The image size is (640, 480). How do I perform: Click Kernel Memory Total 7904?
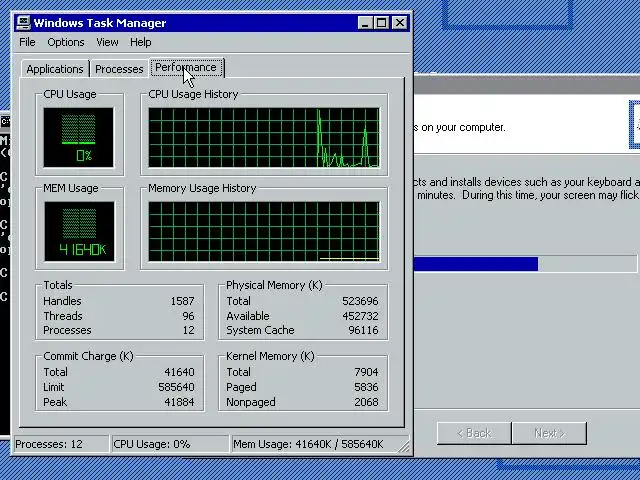[x=366, y=372]
